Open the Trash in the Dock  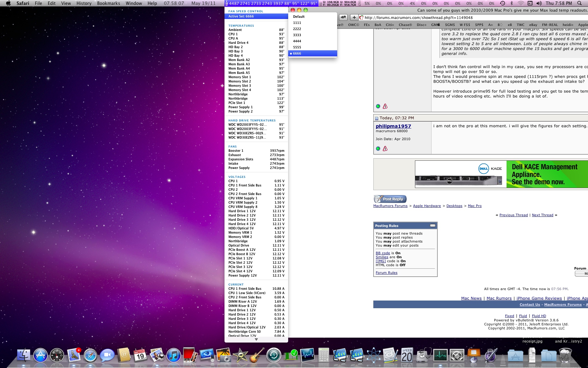(x=565, y=355)
